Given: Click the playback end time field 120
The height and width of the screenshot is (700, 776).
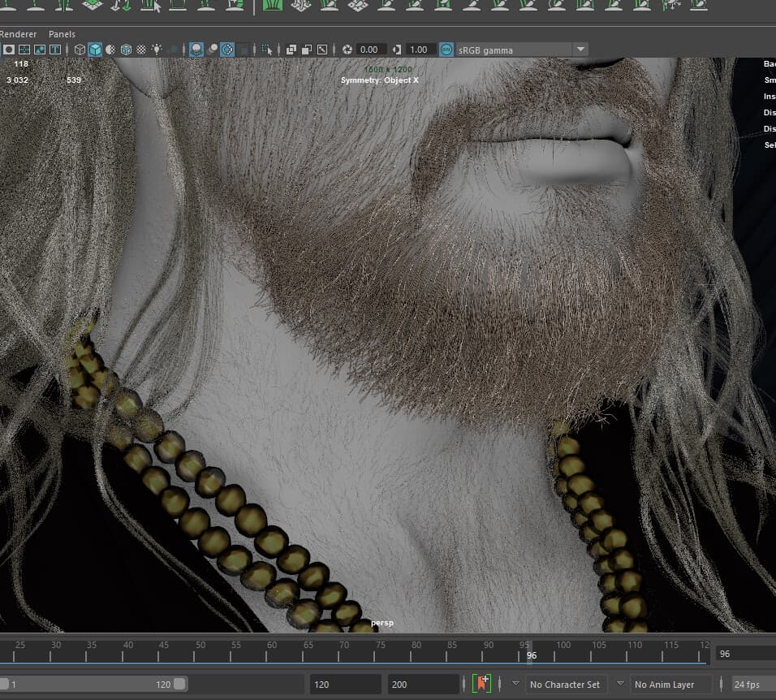Looking at the screenshot, I should 346,685.
